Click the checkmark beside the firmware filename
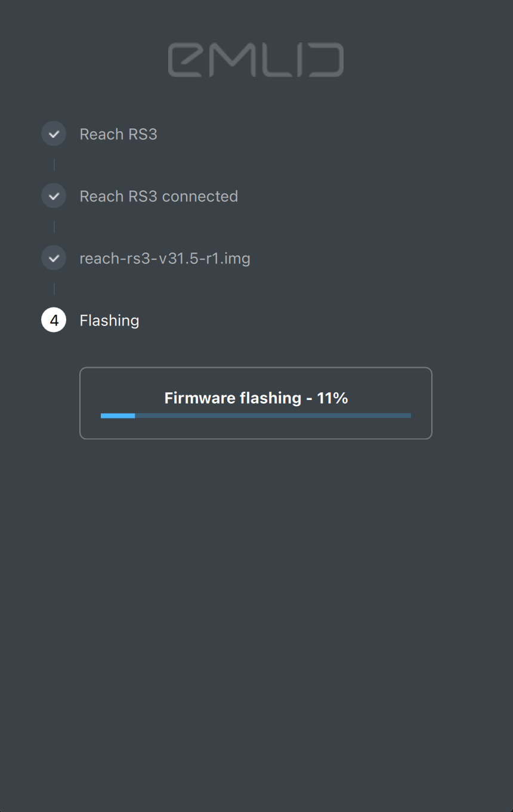 coord(54,259)
